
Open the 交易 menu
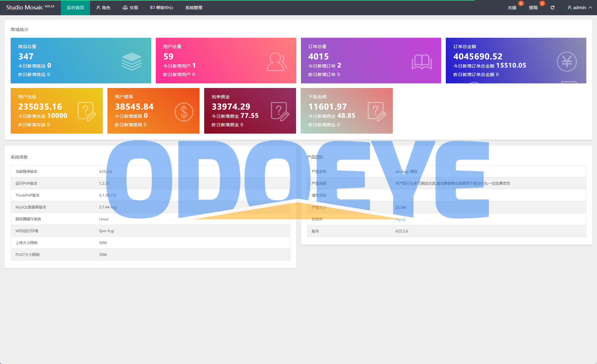tap(130, 8)
